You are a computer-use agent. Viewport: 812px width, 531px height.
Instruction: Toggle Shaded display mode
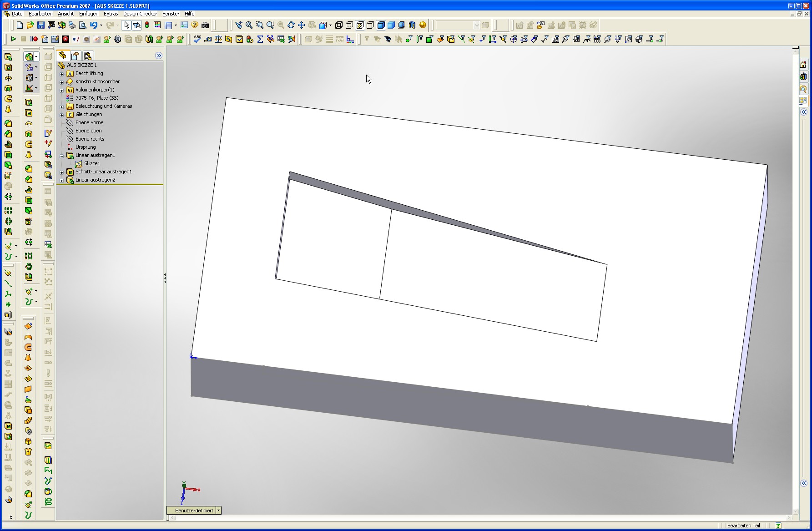pos(391,25)
